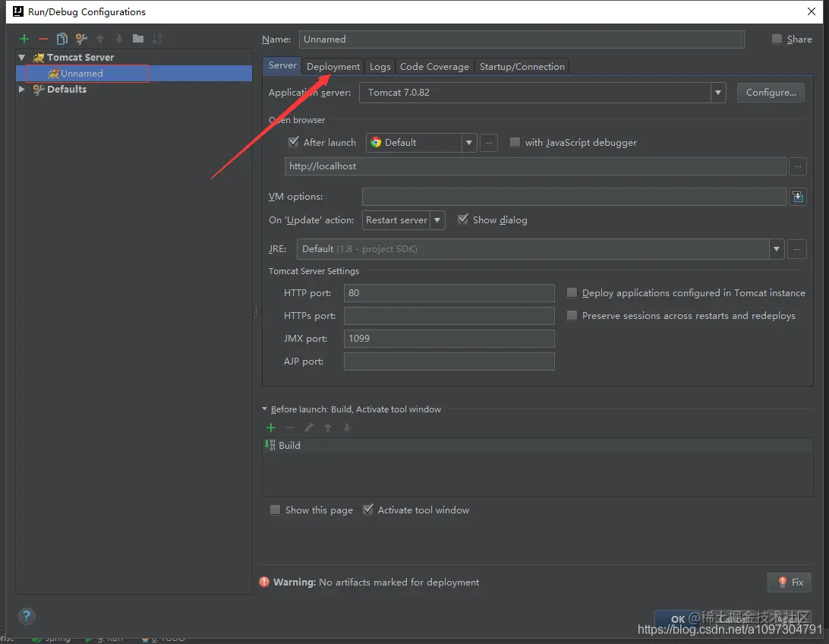The image size is (829, 644).
Task: Toggle Activate tool window checkbox
Action: pyautogui.click(x=368, y=510)
